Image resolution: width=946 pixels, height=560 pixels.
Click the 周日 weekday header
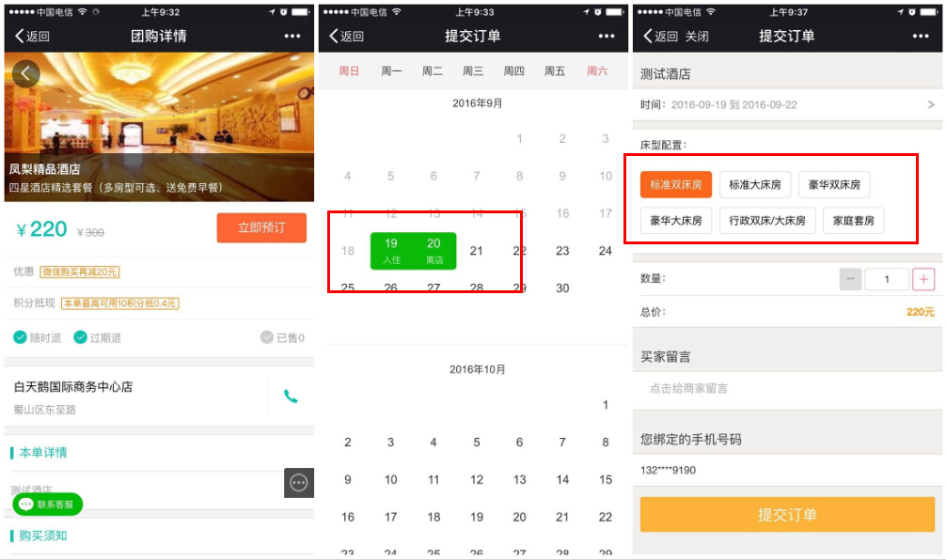(x=349, y=71)
